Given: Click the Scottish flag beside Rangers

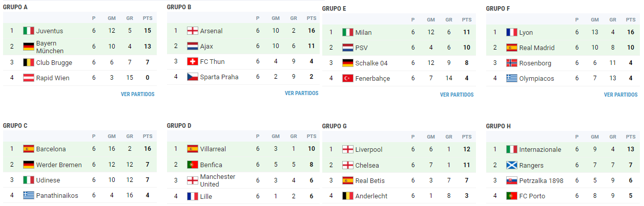Looking at the screenshot, I should point(512,165).
